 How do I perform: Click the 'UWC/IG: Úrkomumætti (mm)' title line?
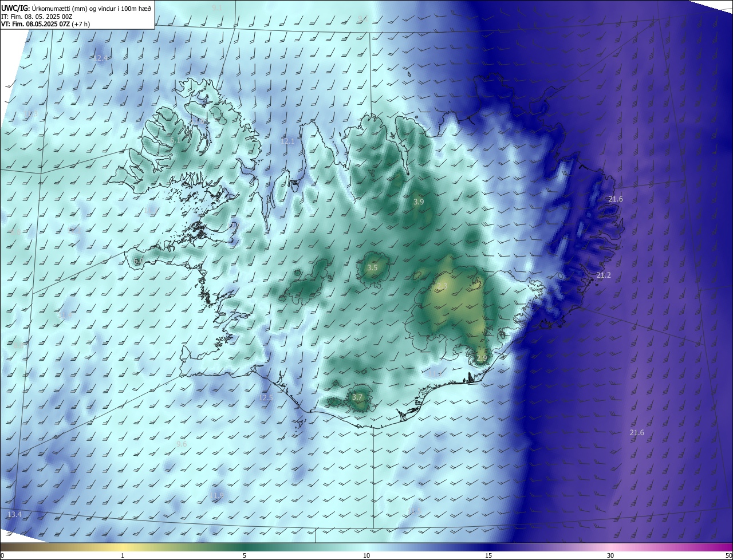coord(76,8)
